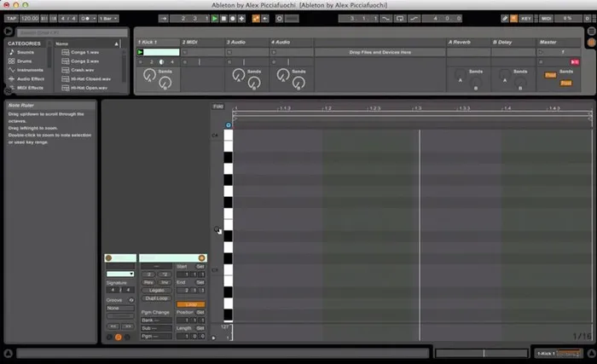This screenshot has width=597, height=364.
Task: Open the 1 Bar quantization menu
Action: [x=108, y=18]
